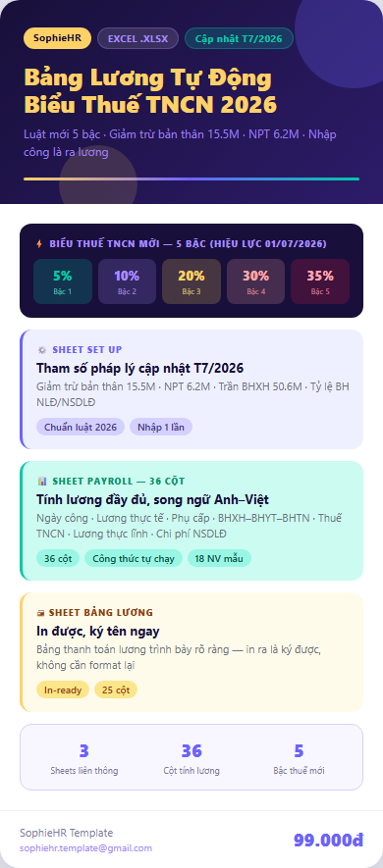Click the 18 NV mẫu tag

pyautogui.click(x=220, y=558)
